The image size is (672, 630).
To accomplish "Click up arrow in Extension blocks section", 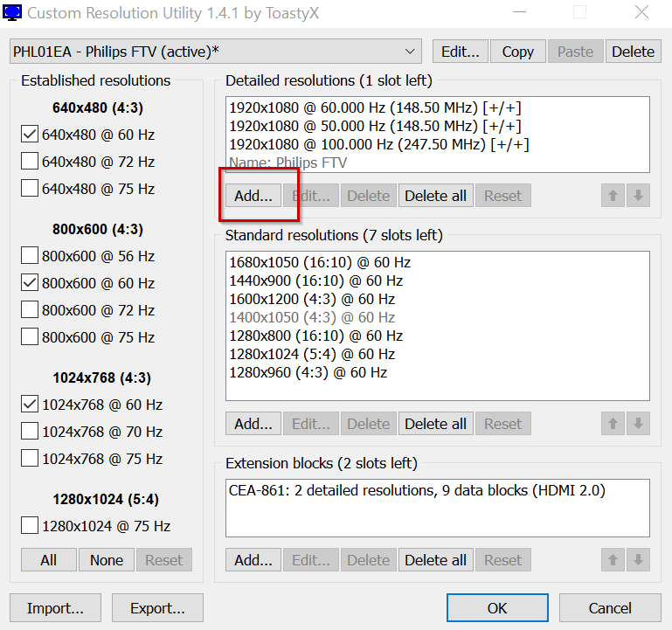I will point(613,560).
